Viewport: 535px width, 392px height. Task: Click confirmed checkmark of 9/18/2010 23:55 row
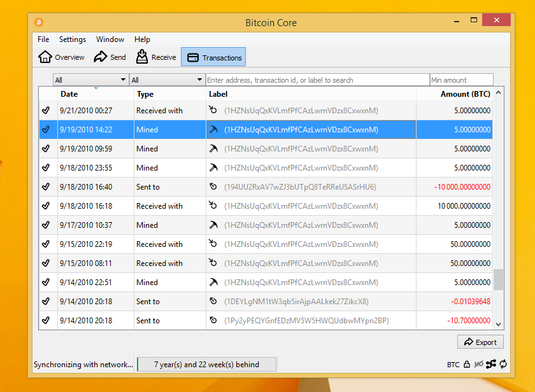pyautogui.click(x=46, y=168)
